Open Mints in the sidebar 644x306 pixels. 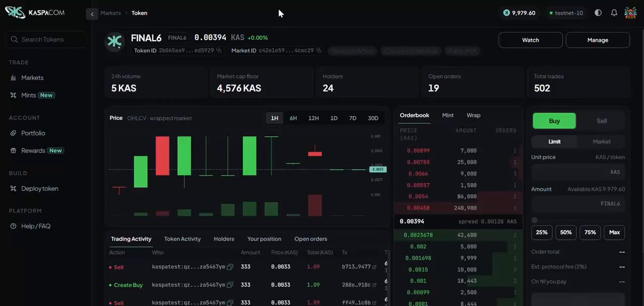click(x=28, y=95)
